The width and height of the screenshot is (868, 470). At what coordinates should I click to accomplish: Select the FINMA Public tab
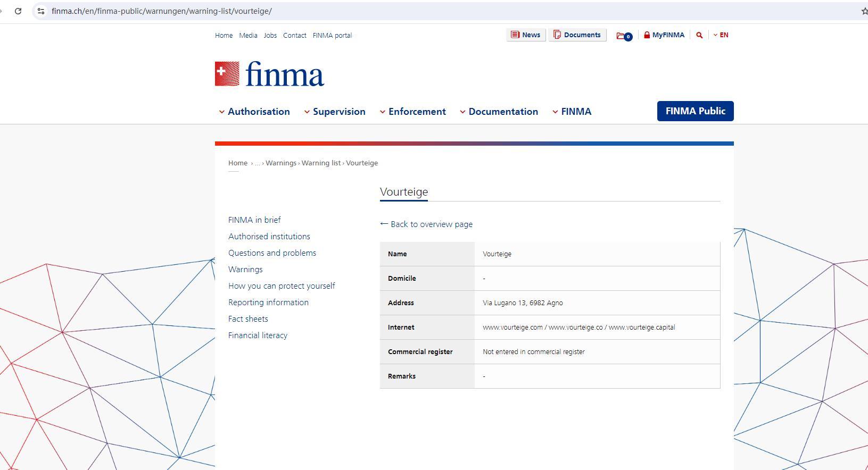point(695,111)
